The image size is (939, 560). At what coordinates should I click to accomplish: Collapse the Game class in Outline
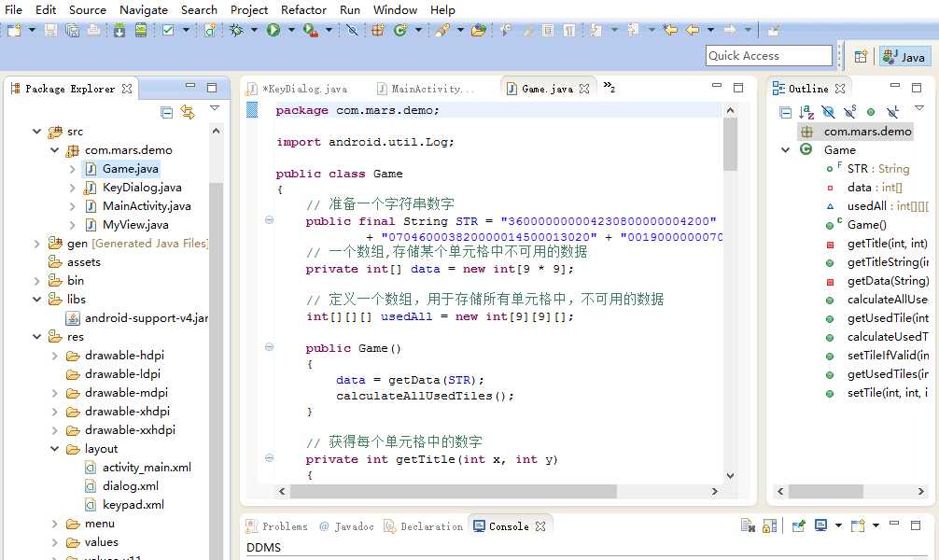786,149
